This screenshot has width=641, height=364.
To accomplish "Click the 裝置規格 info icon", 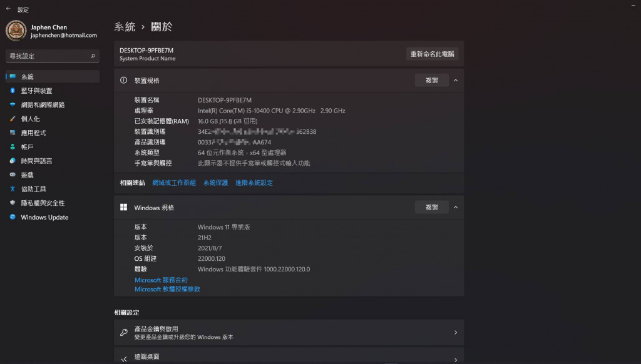I will pyautogui.click(x=123, y=81).
